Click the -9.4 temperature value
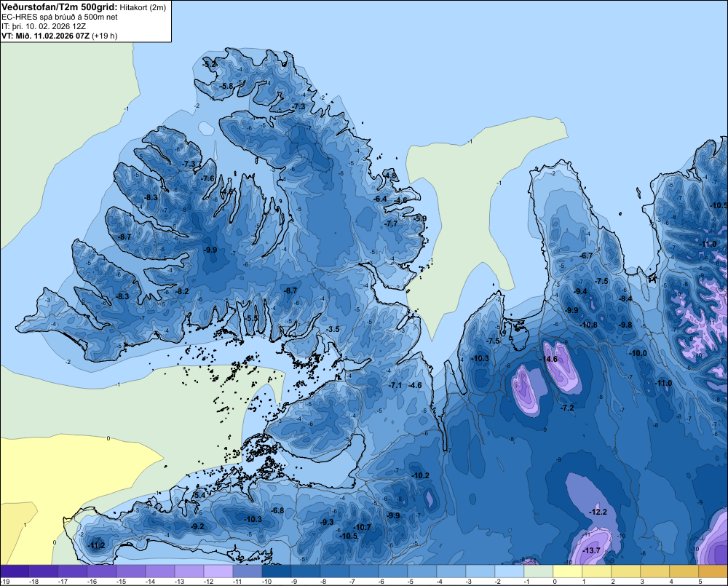 (580, 291)
